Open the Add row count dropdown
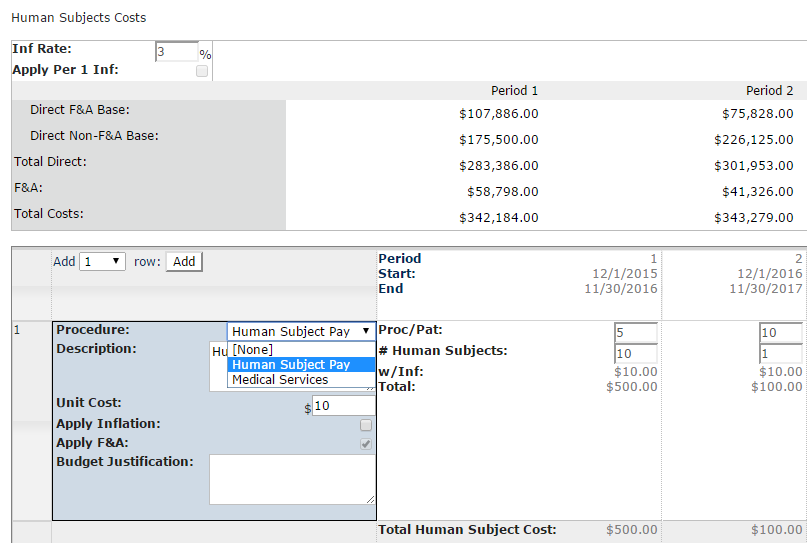Viewport: 807px width, 543px height. click(102, 261)
